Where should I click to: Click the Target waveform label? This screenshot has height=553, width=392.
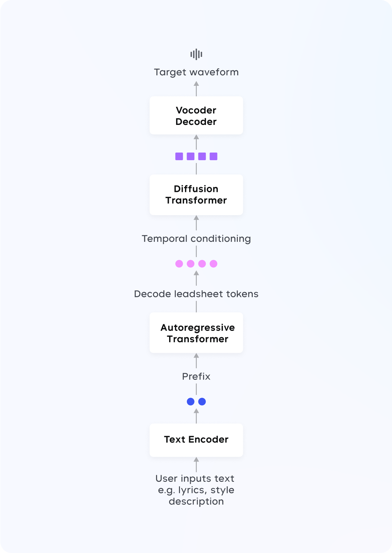coord(196,72)
